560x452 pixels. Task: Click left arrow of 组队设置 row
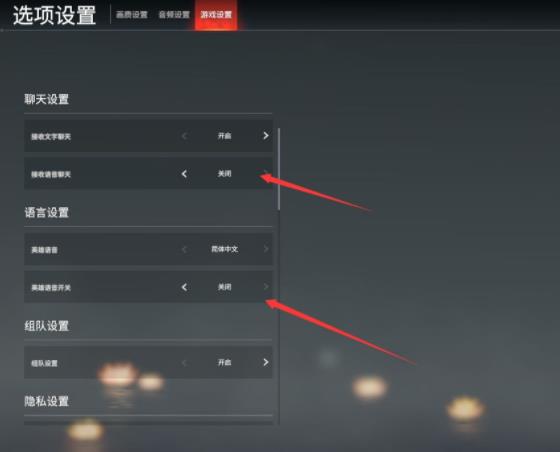click(x=184, y=363)
